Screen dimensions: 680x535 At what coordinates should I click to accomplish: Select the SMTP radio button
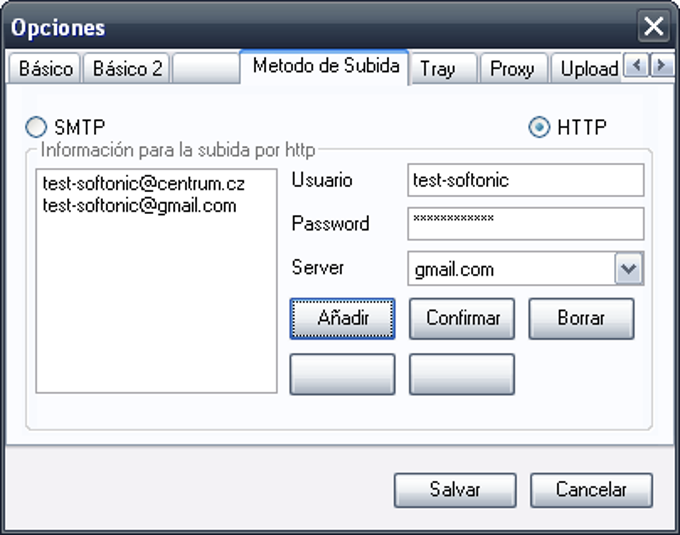pos(36,127)
